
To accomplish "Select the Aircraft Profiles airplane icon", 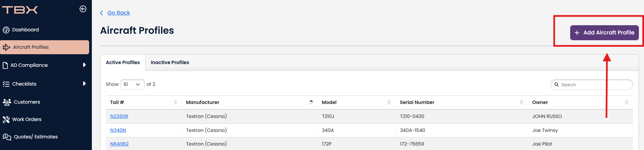I will point(6,47).
